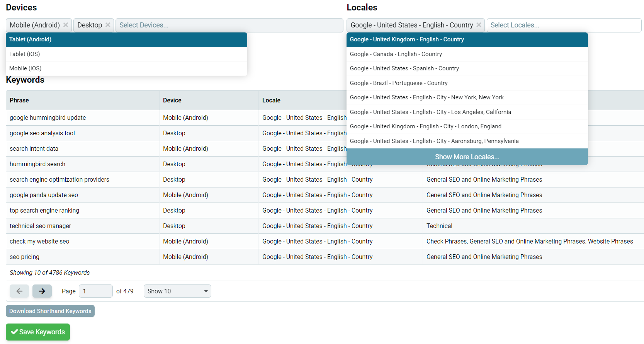The image size is (644, 344).
Task: Focus the Select Devices input field
Action: pyautogui.click(x=229, y=25)
